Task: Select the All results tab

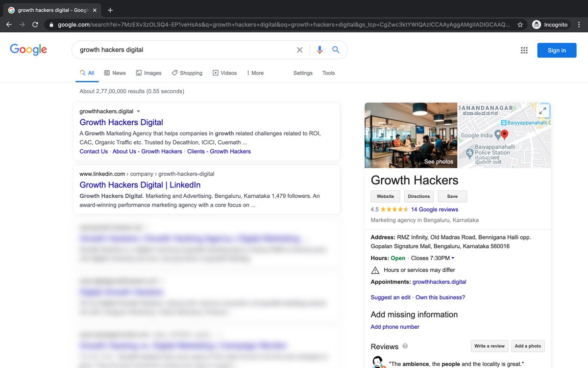Action: click(x=87, y=73)
